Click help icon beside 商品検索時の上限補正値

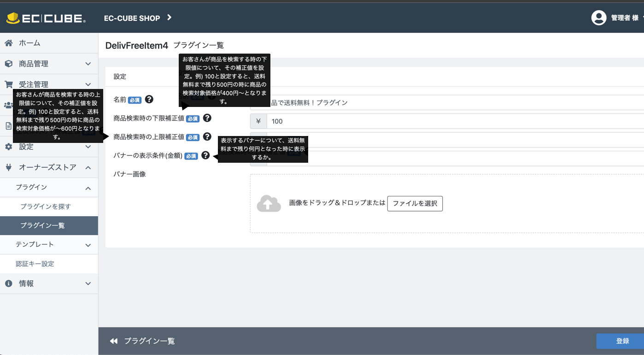point(207,136)
